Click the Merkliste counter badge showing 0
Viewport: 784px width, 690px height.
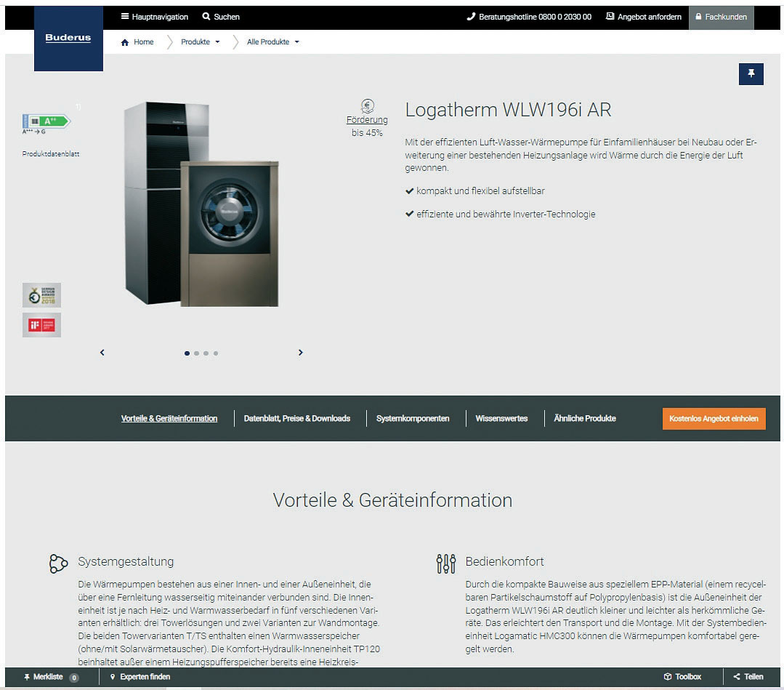(x=74, y=678)
